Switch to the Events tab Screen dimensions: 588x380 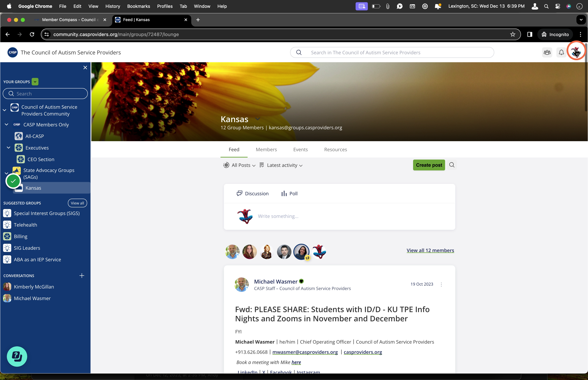tap(300, 149)
